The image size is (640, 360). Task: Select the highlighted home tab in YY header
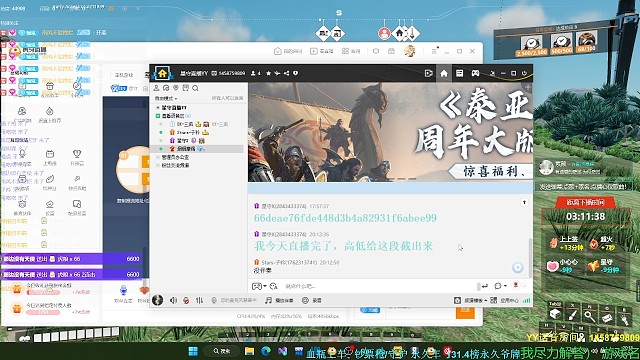pos(444,73)
